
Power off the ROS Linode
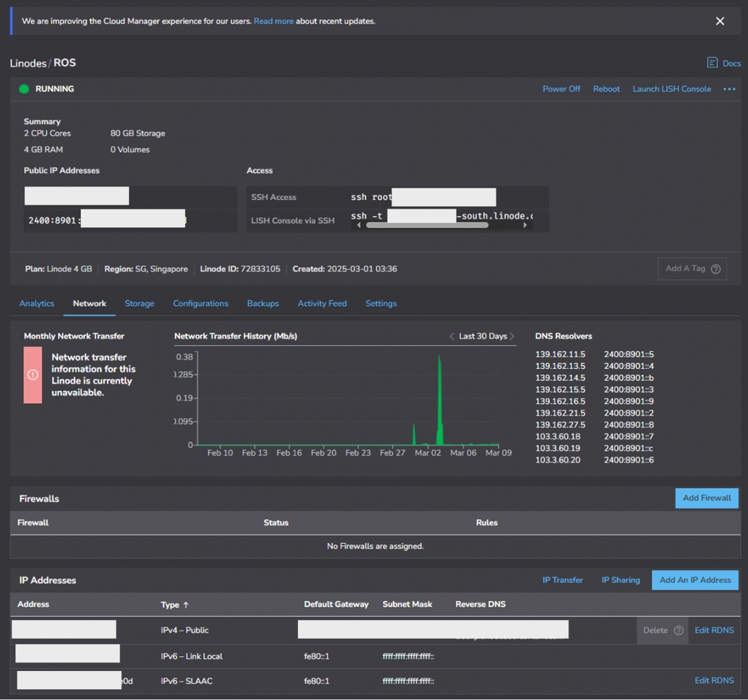click(561, 89)
